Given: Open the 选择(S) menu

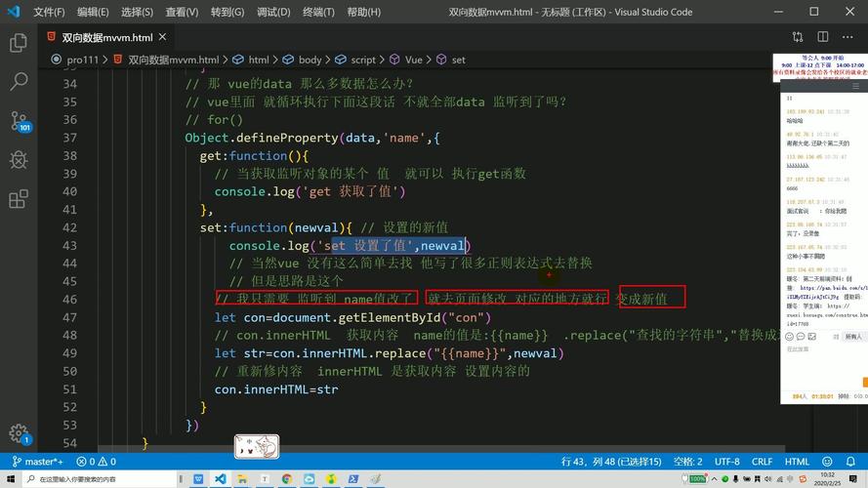Looking at the screenshot, I should click(x=137, y=12).
